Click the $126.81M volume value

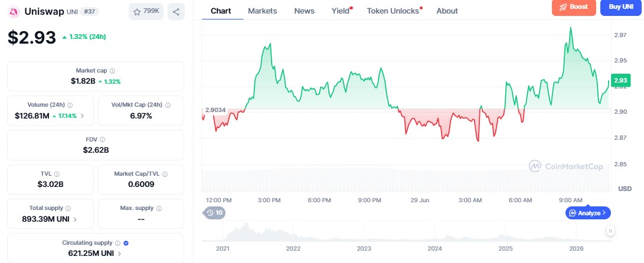click(32, 116)
